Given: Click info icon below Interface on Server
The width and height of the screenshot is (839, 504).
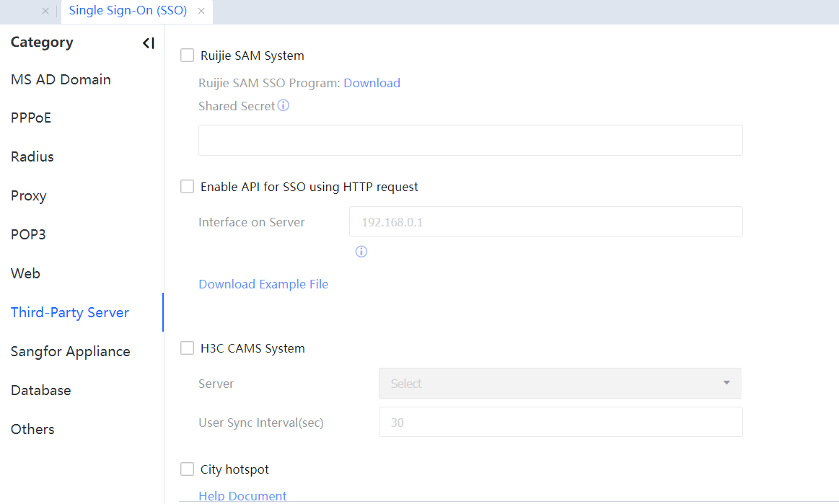Looking at the screenshot, I should pyautogui.click(x=361, y=252).
